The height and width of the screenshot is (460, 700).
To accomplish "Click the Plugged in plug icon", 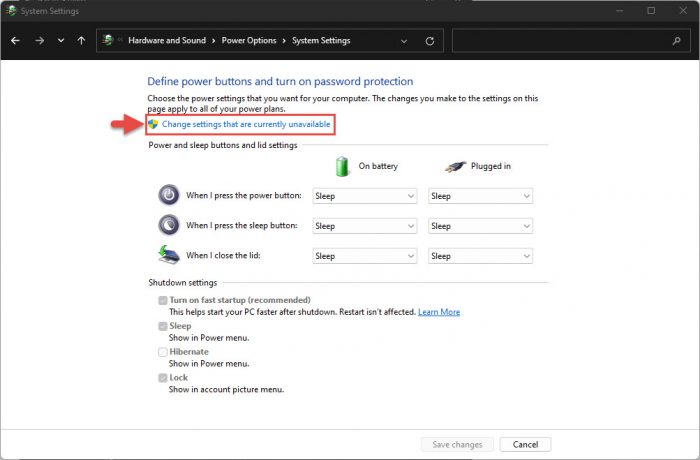I will 455,167.
